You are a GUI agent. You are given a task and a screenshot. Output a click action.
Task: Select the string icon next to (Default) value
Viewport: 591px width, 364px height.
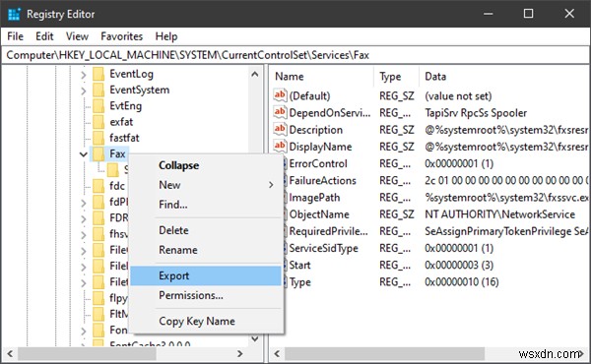tap(280, 95)
